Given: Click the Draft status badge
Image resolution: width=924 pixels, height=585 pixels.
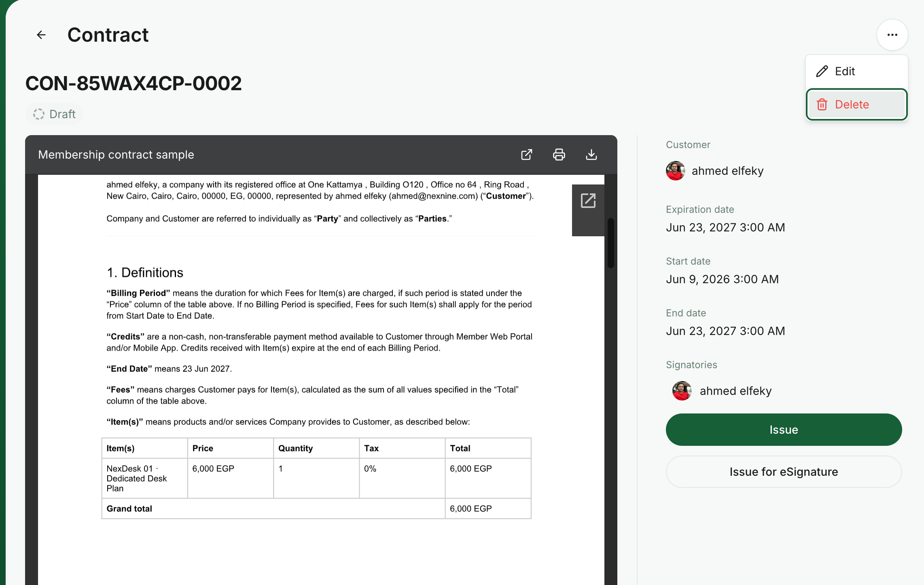Looking at the screenshot, I should point(55,114).
